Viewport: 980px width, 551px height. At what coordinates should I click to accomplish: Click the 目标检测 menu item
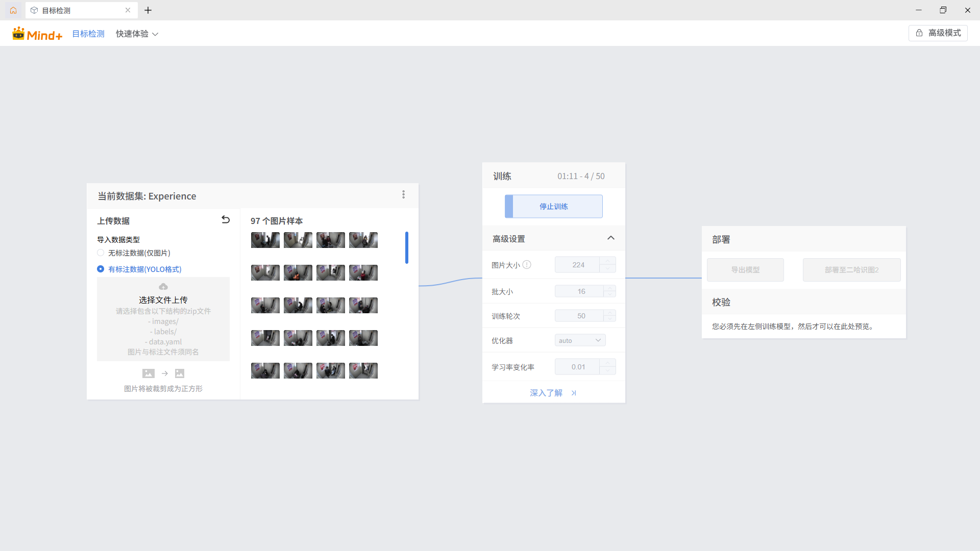point(88,34)
